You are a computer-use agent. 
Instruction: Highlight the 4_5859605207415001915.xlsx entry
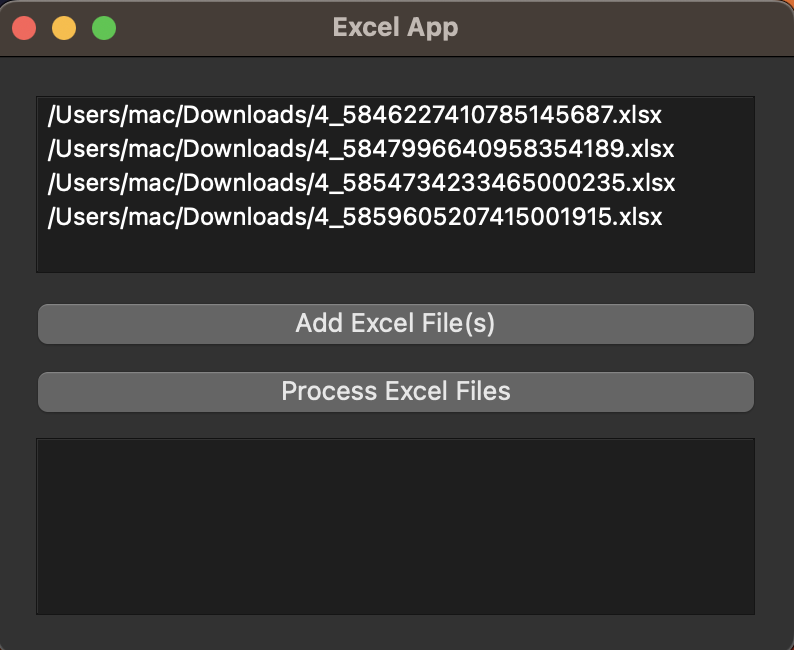pyautogui.click(x=355, y=217)
